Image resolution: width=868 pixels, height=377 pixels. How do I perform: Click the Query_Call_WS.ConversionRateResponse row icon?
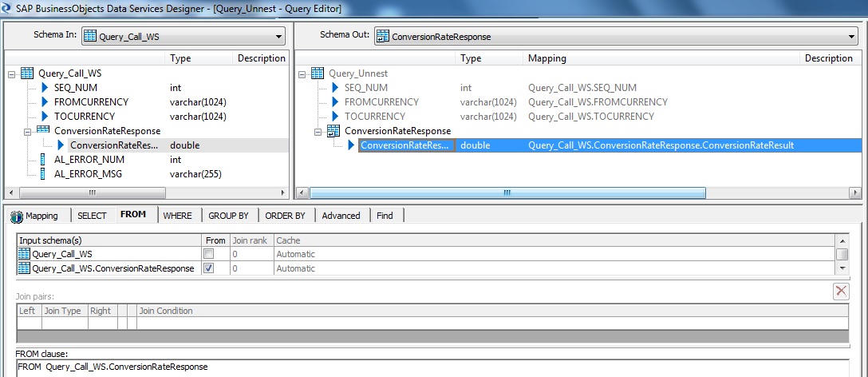pos(25,268)
